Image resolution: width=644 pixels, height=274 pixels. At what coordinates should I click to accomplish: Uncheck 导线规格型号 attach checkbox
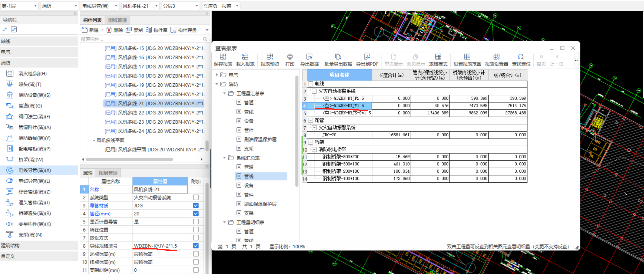click(196, 246)
